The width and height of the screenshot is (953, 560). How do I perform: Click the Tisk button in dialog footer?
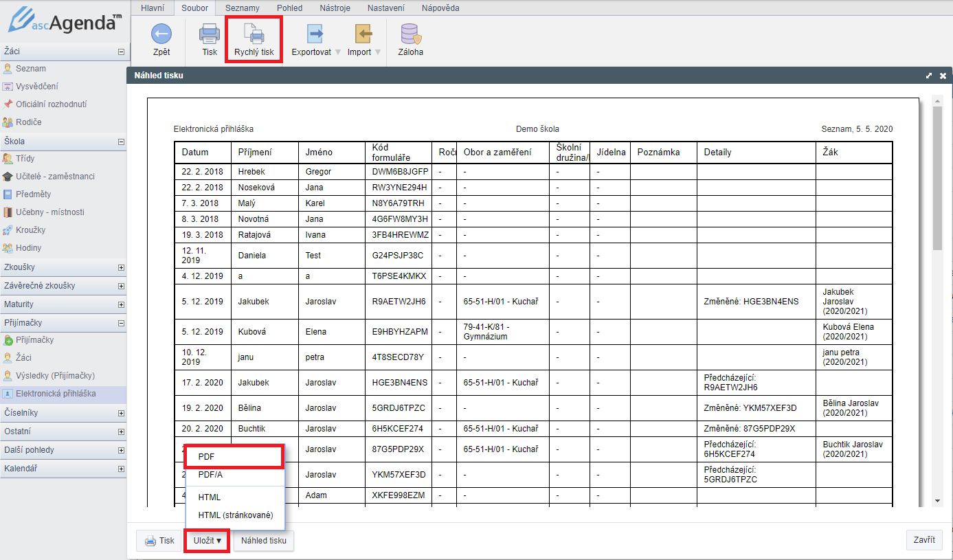click(159, 541)
